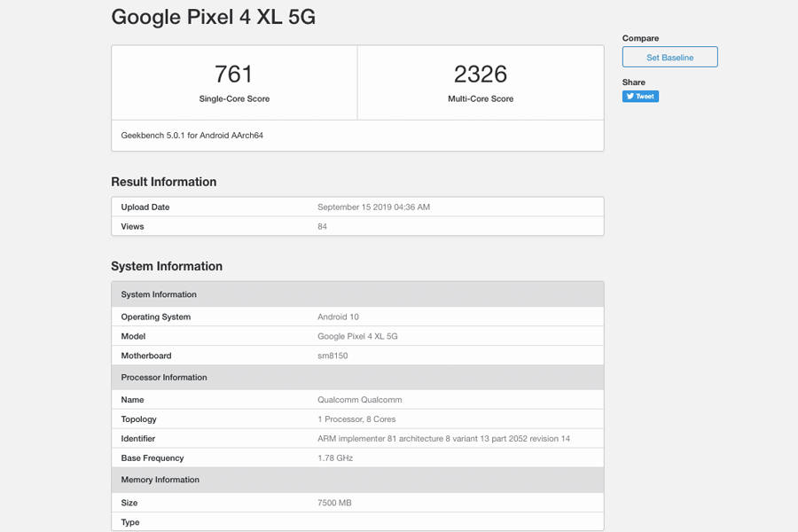Click the System Information section header
Image resolution: width=798 pixels, height=532 pixels.
160,293
